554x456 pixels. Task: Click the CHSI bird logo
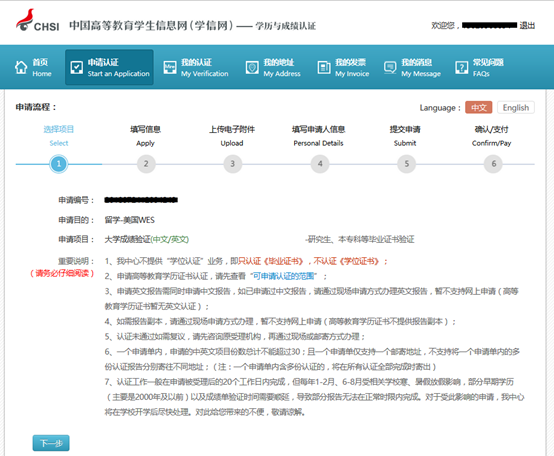(x=25, y=20)
